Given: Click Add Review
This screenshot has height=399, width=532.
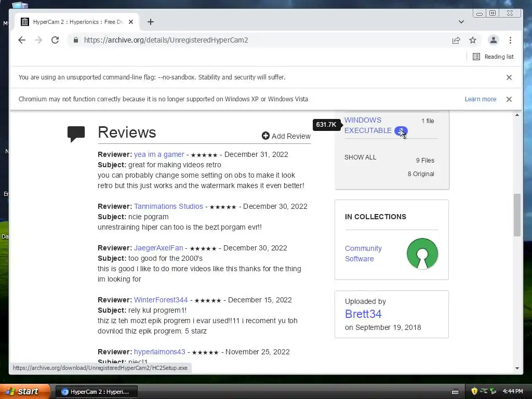Looking at the screenshot, I should (286, 136).
